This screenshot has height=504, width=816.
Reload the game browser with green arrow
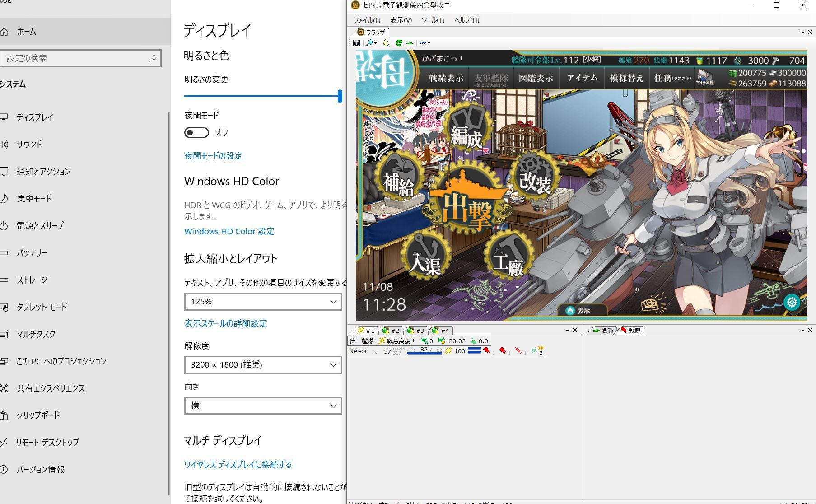(399, 43)
